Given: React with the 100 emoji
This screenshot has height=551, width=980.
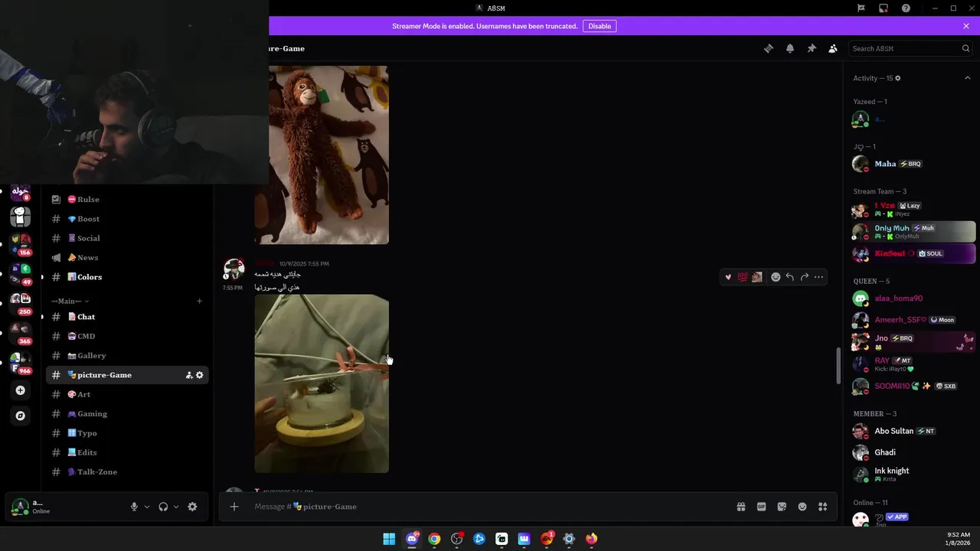Looking at the screenshot, I should coord(742,277).
